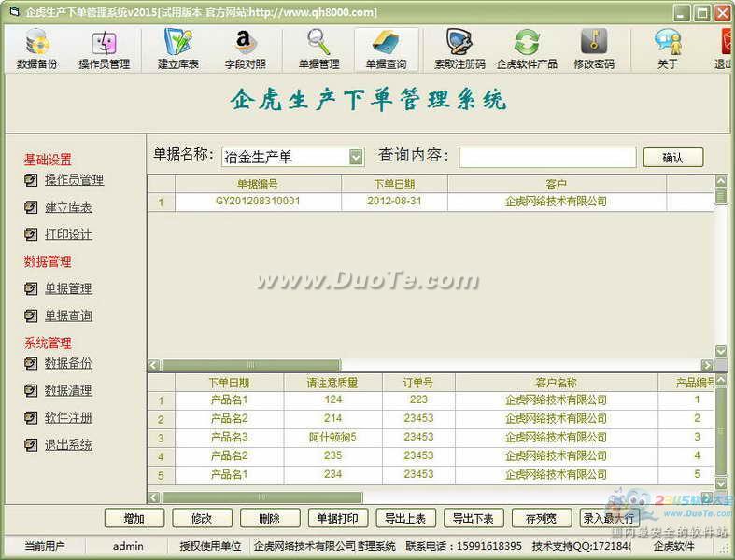Image resolution: width=735 pixels, height=560 pixels.
Task: Click icon beside sidebar 数据清理
Action: (31, 390)
